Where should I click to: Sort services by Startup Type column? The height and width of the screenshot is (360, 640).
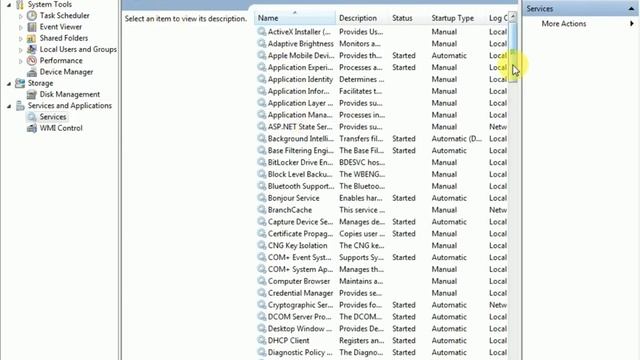tap(457, 18)
